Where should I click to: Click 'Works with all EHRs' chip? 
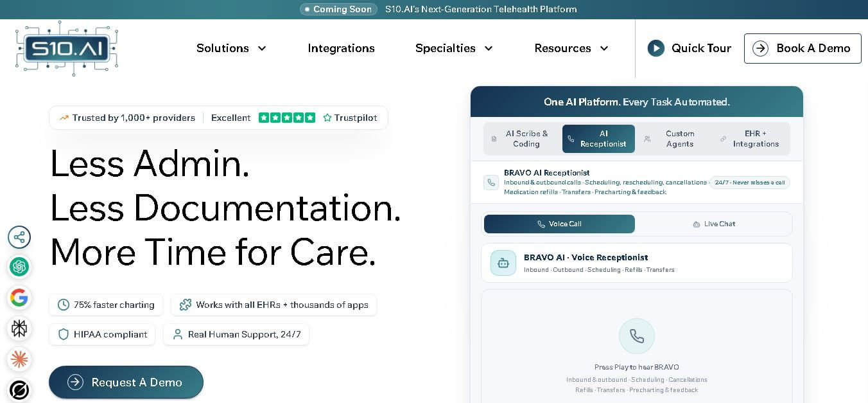coord(273,305)
